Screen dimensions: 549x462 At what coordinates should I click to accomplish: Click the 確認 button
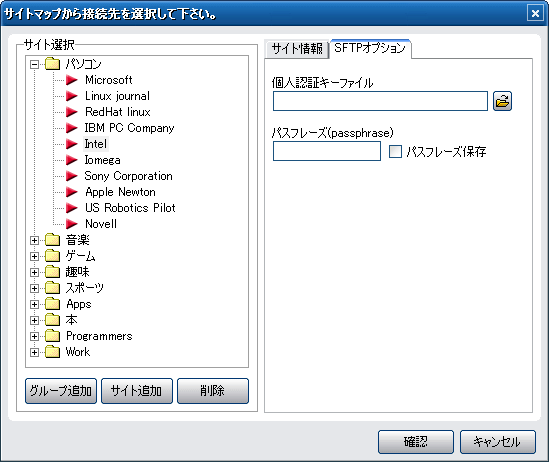tap(416, 442)
